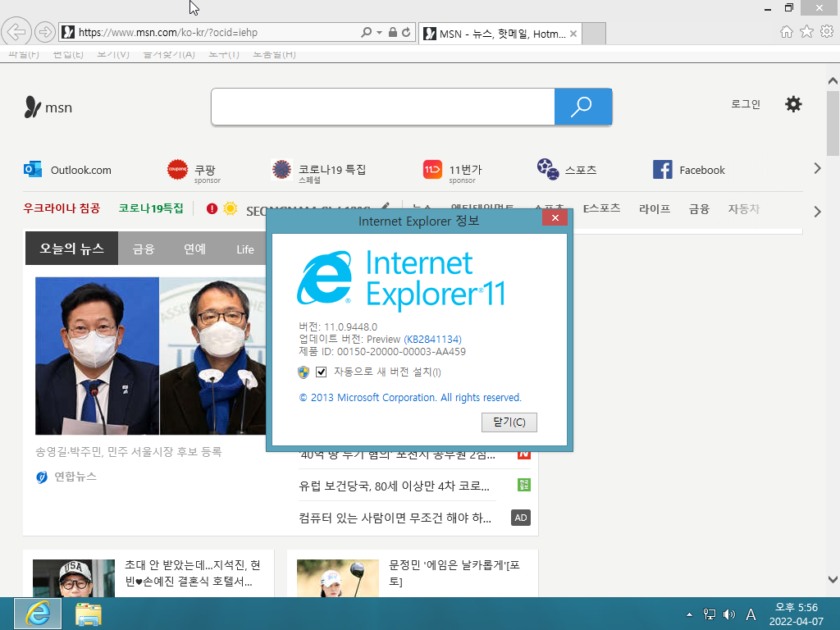Click the browser Forward arrow button
Image resolution: width=840 pixels, height=630 pixels.
pyautogui.click(x=45, y=32)
